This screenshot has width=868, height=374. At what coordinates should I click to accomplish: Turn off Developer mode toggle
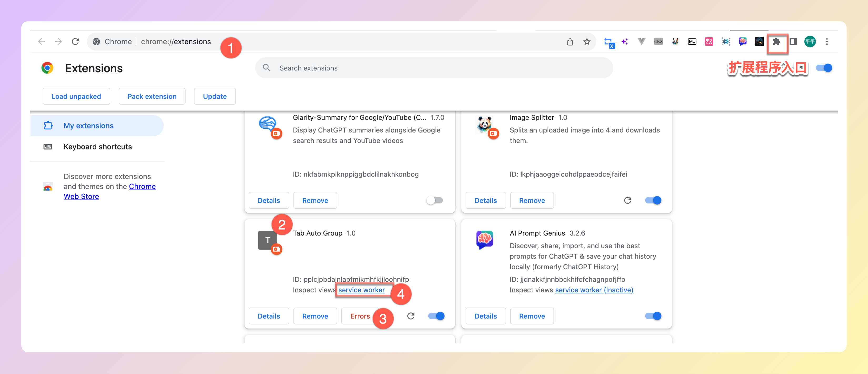824,68
